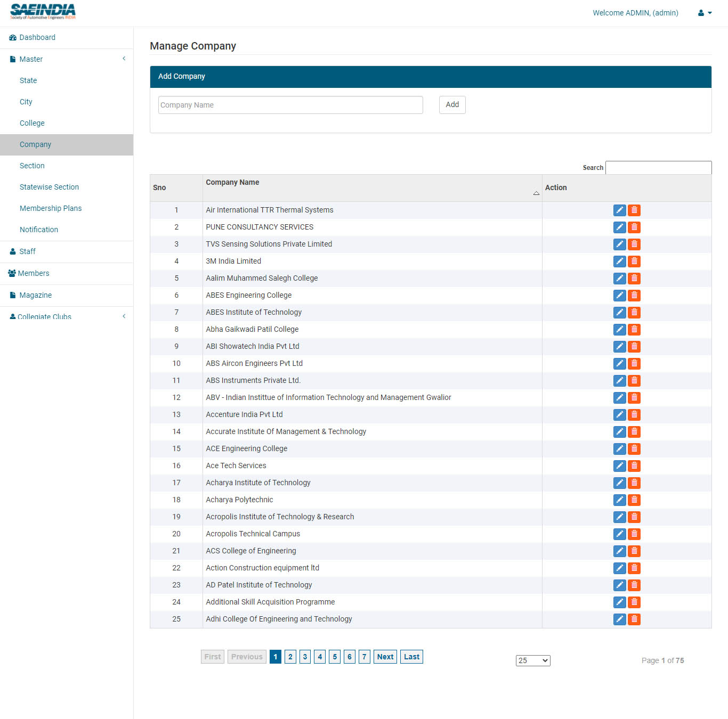Open the admin user account dropdown
Viewport: 728px width, 719px height.
coord(705,13)
